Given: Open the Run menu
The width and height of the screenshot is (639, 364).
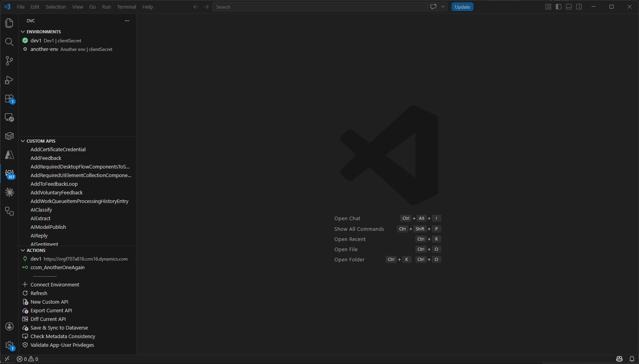Looking at the screenshot, I should [x=106, y=7].
